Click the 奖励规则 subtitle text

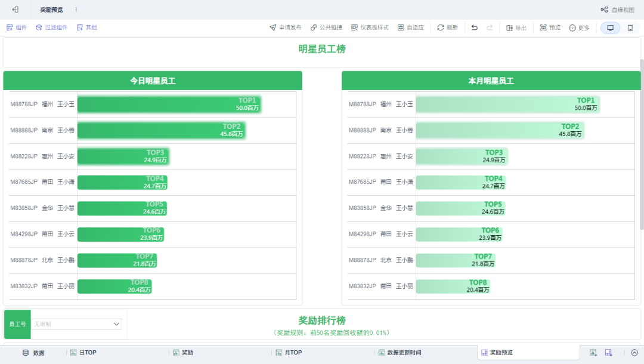coord(332,333)
